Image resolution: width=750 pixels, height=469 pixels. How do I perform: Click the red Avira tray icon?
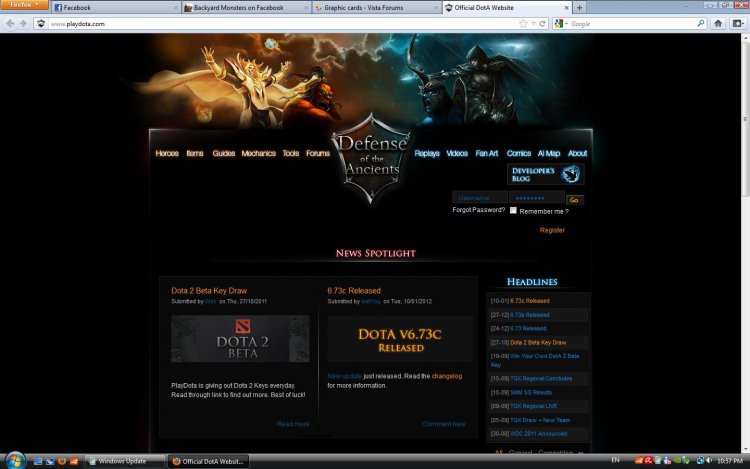click(648, 460)
